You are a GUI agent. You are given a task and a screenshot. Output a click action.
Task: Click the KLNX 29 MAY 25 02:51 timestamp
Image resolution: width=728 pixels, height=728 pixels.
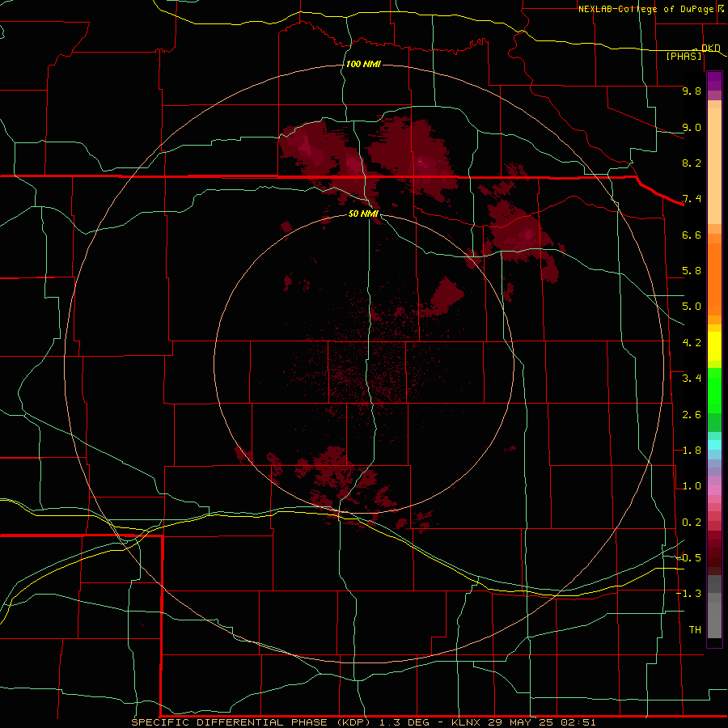coord(523,722)
